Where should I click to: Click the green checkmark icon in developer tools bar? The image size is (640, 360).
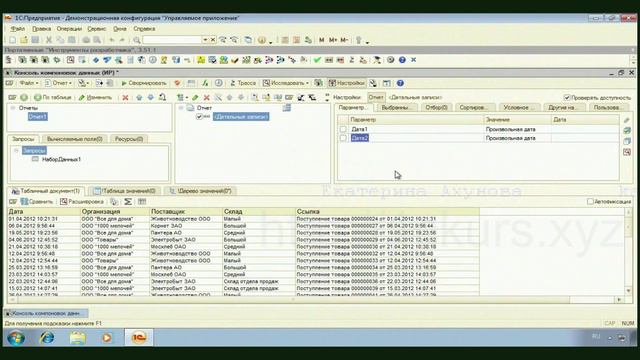click(x=317, y=60)
